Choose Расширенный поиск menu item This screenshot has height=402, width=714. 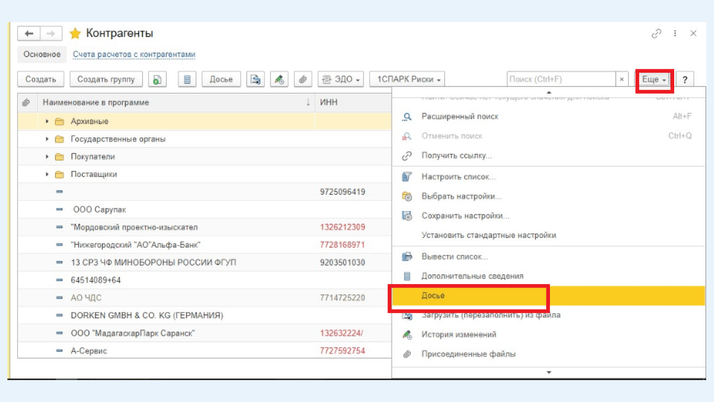460,117
